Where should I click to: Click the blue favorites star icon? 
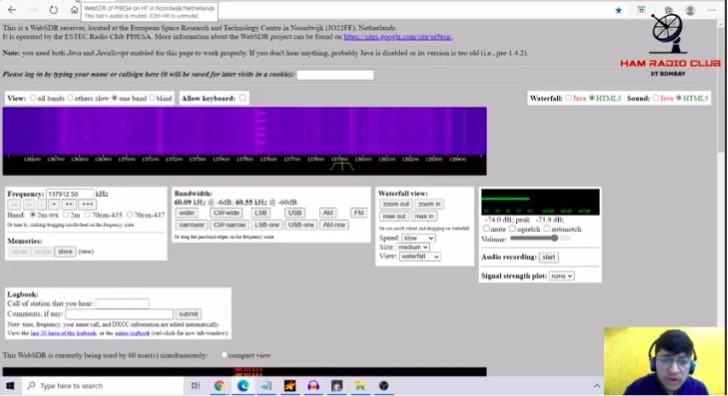[618, 10]
